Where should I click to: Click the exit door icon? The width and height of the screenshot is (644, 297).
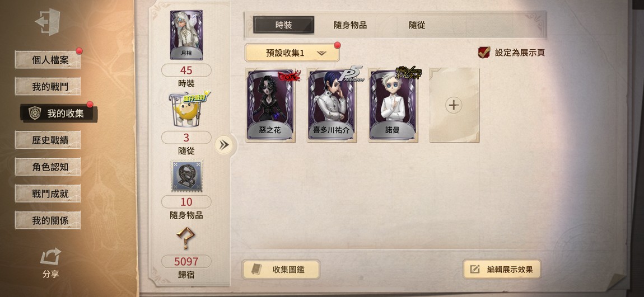48,21
